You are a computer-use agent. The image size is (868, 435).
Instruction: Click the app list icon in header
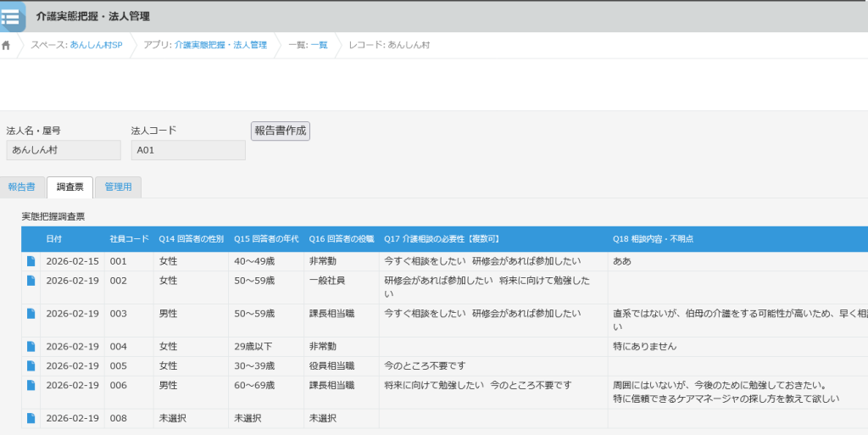pos(12,16)
